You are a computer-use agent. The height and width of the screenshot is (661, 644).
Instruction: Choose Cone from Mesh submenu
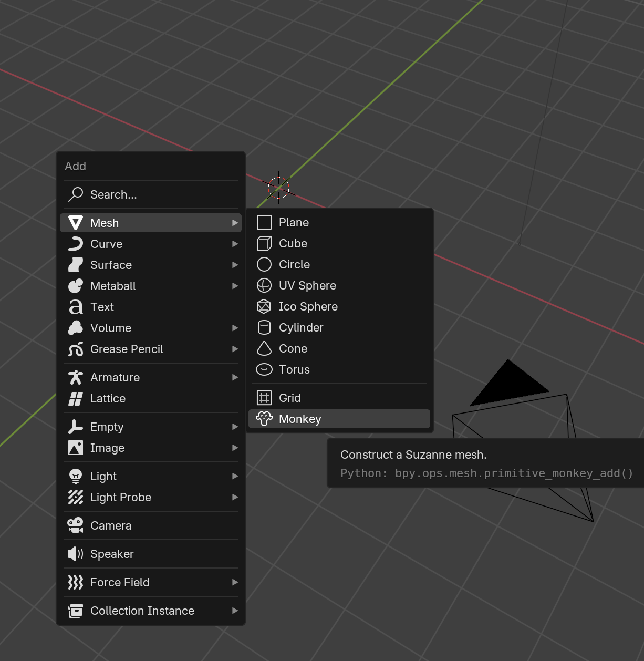pyautogui.click(x=339, y=348)
